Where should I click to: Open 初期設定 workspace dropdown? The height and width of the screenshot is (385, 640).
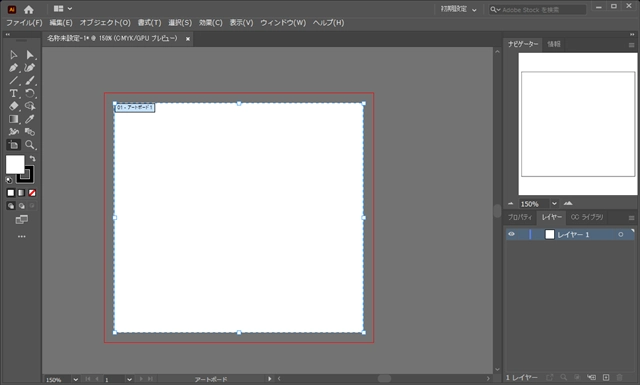458,9
